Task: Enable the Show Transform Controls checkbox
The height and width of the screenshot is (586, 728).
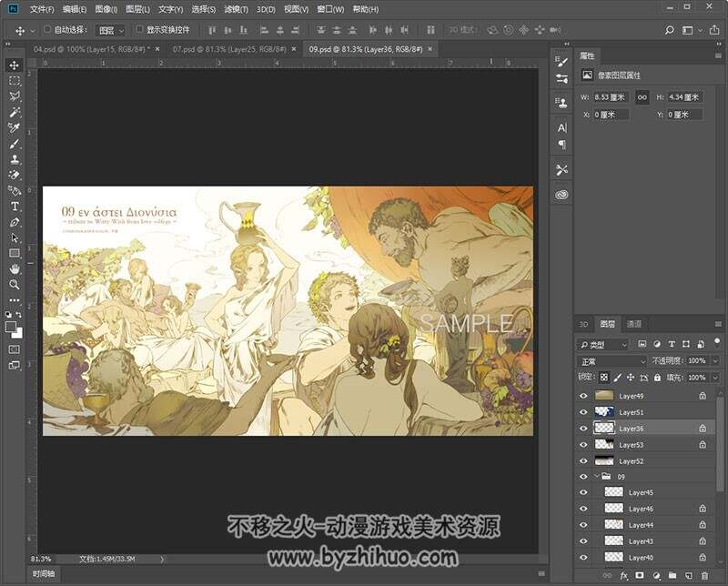Action: pyautogui.click(x=139, y=29)
